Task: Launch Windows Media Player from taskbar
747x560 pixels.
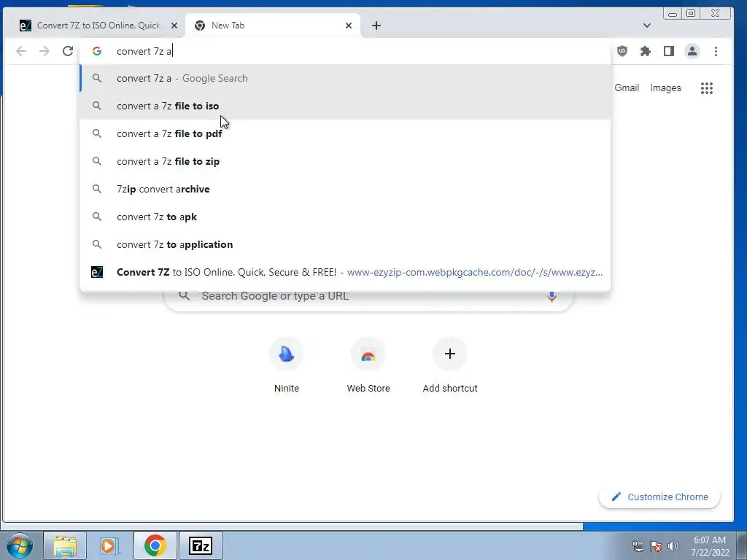Action: click(109, 545)
